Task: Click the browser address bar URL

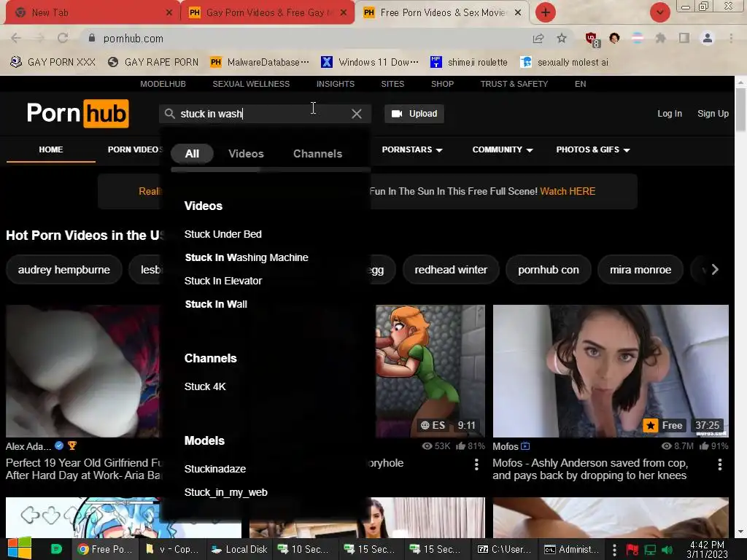Action: click(133, 39)
